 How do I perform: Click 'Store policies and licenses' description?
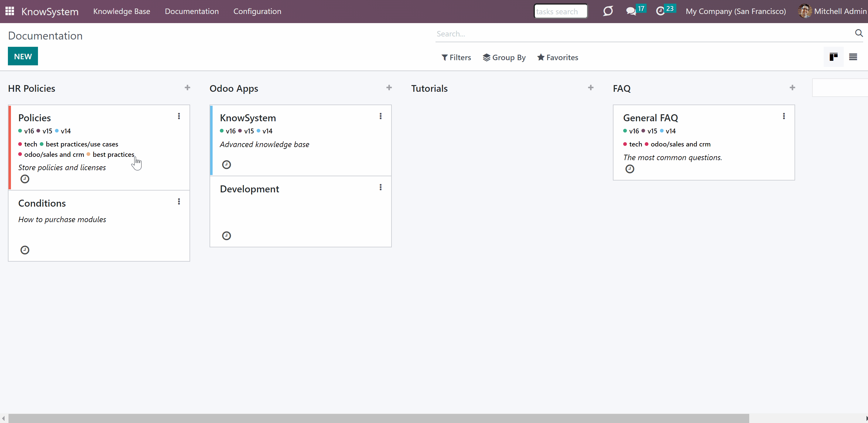(62, 168)
